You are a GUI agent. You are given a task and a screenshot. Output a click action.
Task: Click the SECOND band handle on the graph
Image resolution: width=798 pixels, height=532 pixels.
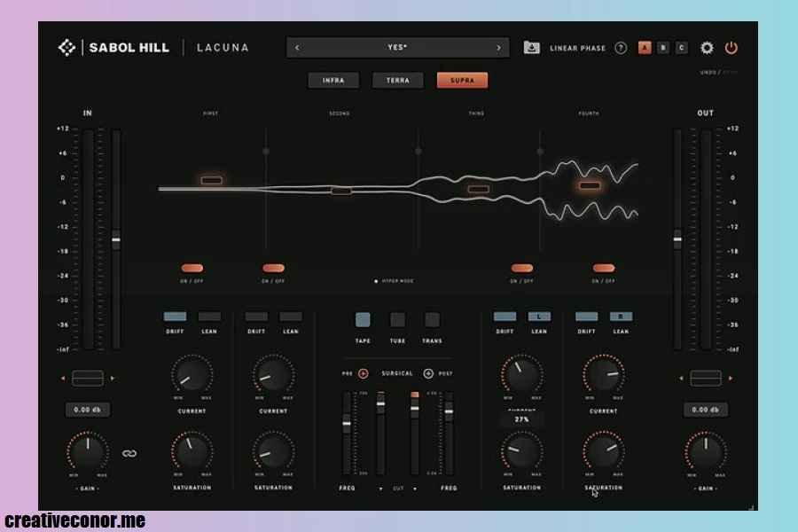(x=341, y=191)
